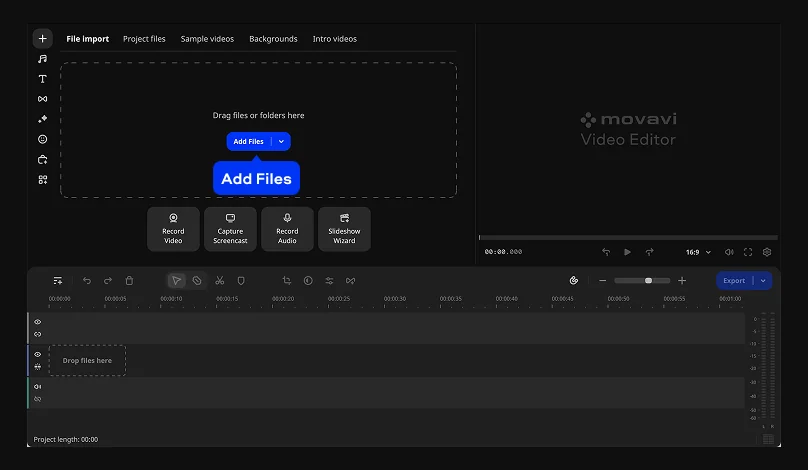Toggle visibility of the top video track
Screen dimensions: 808x470
(38, 322)
